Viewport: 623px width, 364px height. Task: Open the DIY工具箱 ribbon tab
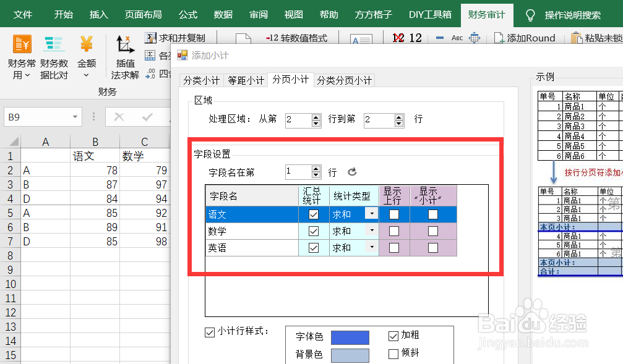430,15
